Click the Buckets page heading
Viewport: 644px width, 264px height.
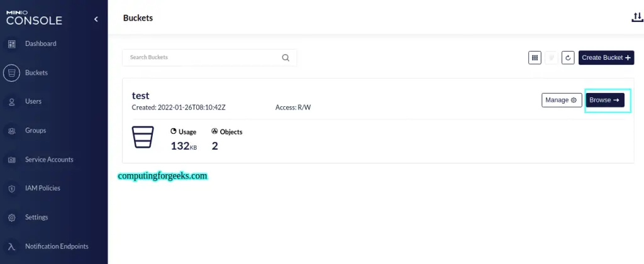click(x=138, y=18)
